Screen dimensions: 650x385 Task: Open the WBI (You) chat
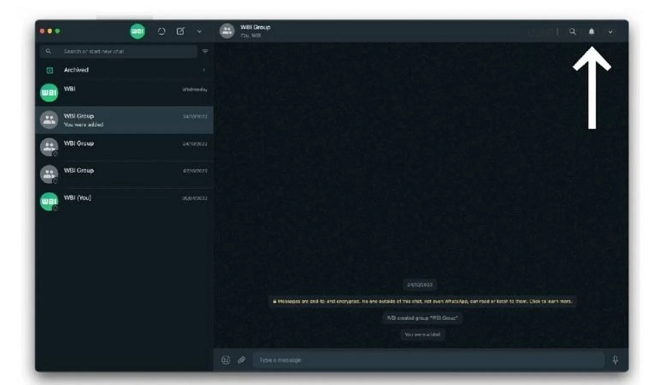124,201
